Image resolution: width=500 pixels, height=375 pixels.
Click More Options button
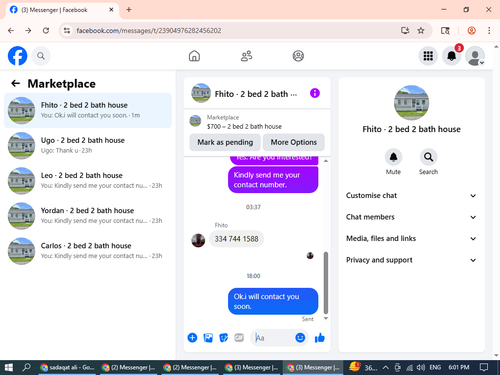(x=294, y=142)
